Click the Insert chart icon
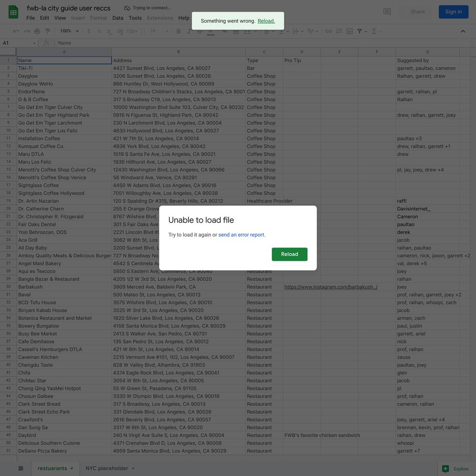The width and height of the screenshot is (476, 476). (x=349, y=31)
